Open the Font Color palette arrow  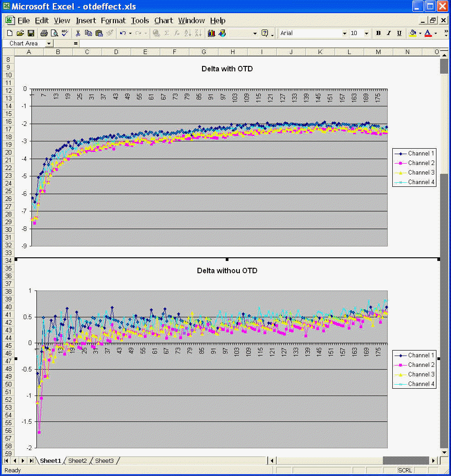(436, 33)
